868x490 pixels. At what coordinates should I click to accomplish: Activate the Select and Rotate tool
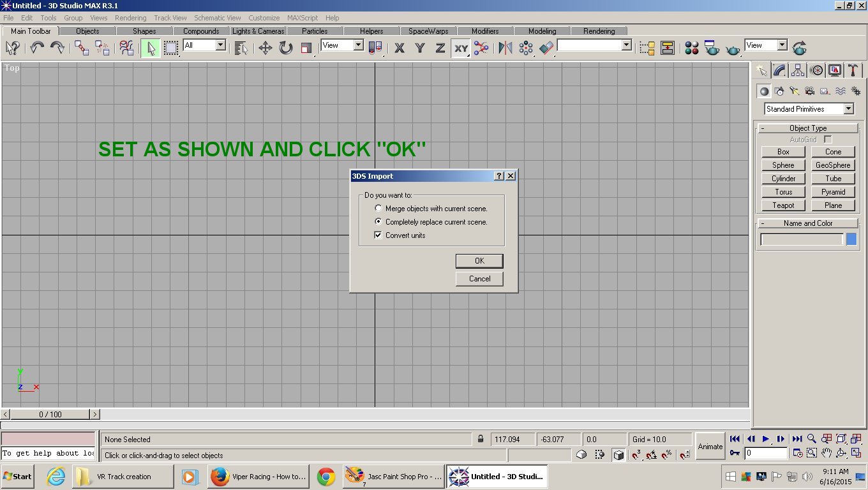click(286, 48)
